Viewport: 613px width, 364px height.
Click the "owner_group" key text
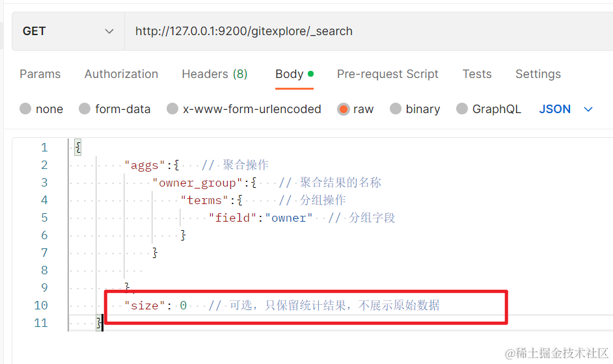click(197, 183)
